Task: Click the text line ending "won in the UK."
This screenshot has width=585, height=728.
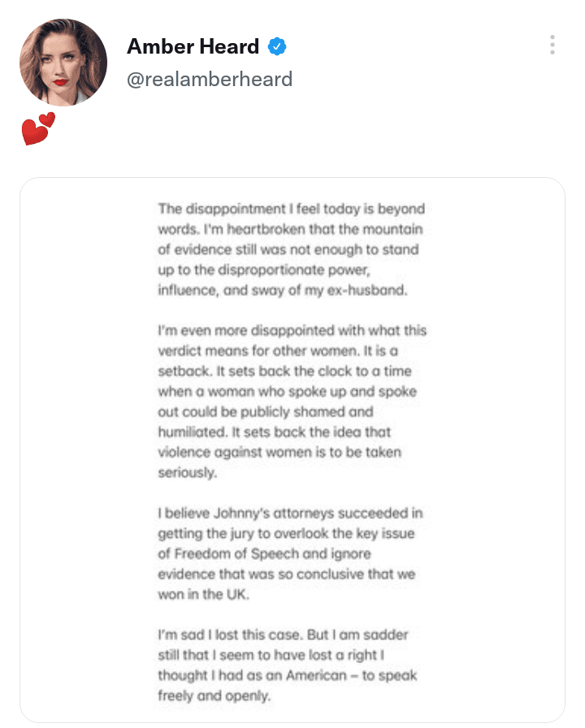Action: point(203,596)
